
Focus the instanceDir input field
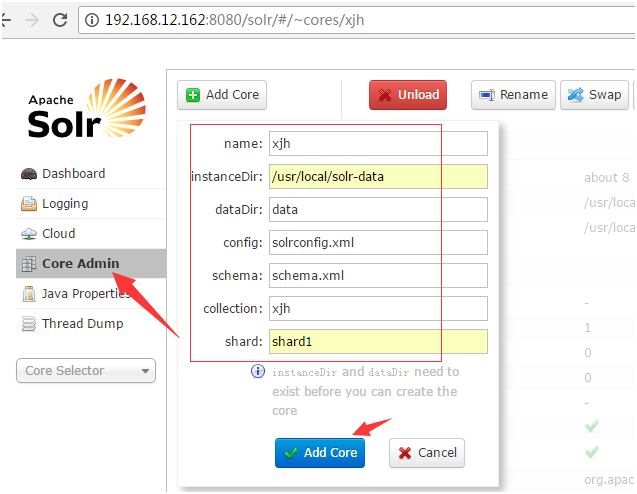(x=378, y=176)
